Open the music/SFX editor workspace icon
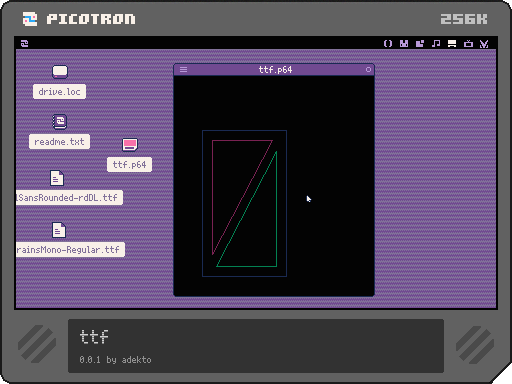The height and width of the screenshot is (384, 512). pos(436,44)
